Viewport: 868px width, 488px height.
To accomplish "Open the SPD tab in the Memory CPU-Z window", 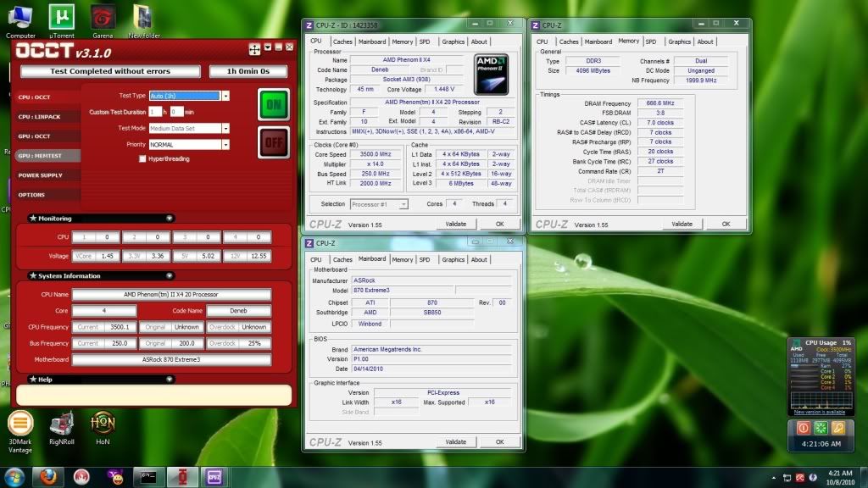I will click(651, 42).
